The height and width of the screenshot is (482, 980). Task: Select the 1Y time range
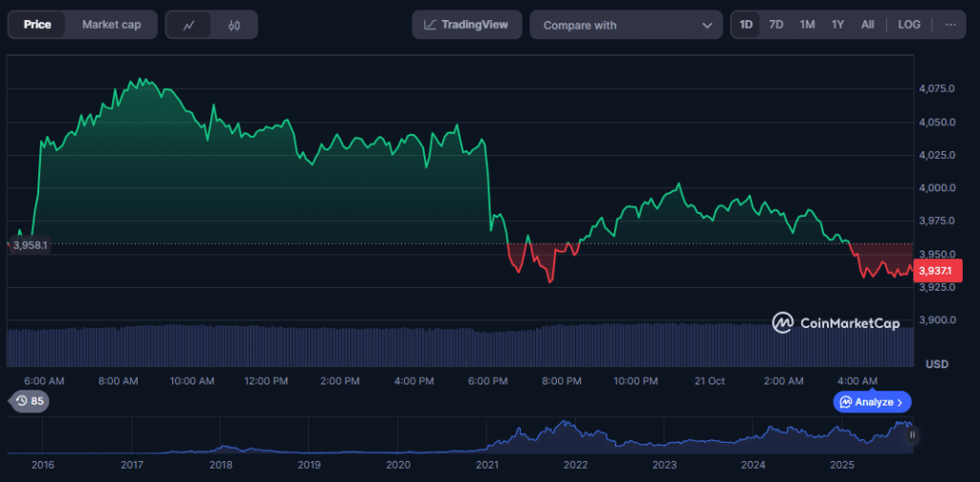(837, 25)
